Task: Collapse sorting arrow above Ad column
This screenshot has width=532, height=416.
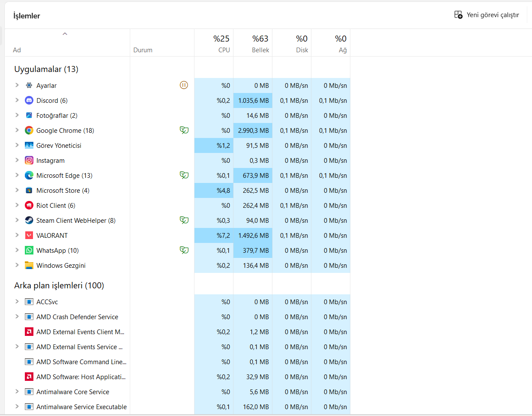Action: (65, 34)
